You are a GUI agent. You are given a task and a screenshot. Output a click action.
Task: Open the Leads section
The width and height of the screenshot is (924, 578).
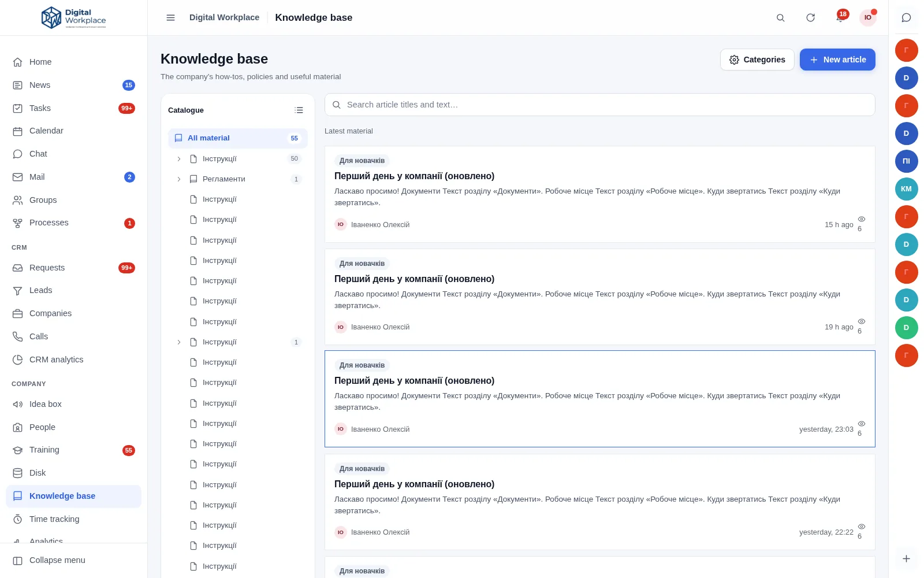coord(74,290)
